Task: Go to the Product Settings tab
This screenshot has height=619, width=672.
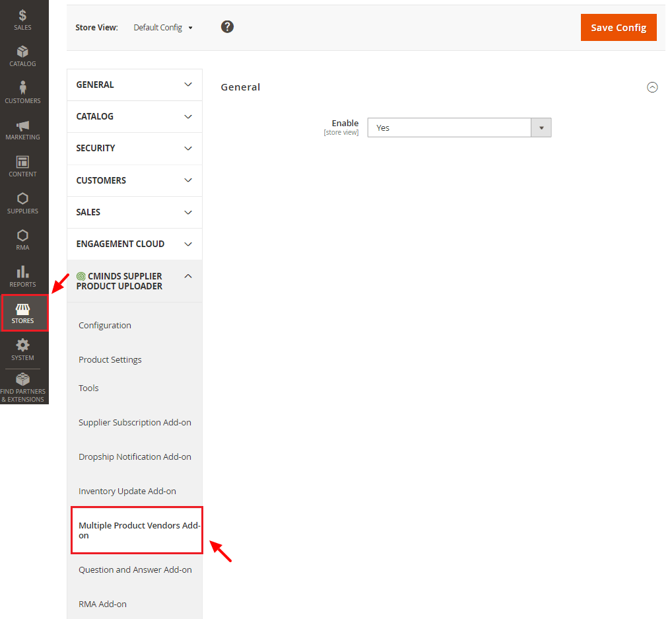Action: point(110,359)
